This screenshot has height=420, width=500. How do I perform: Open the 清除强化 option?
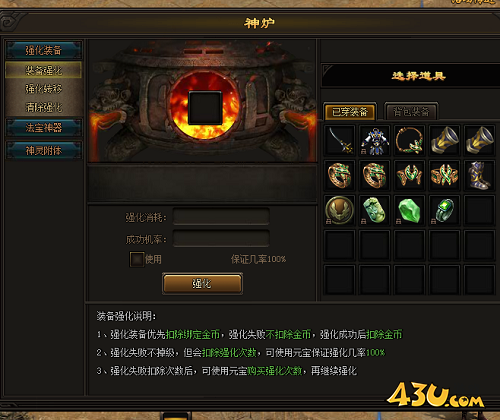click(x=44, y=107)
